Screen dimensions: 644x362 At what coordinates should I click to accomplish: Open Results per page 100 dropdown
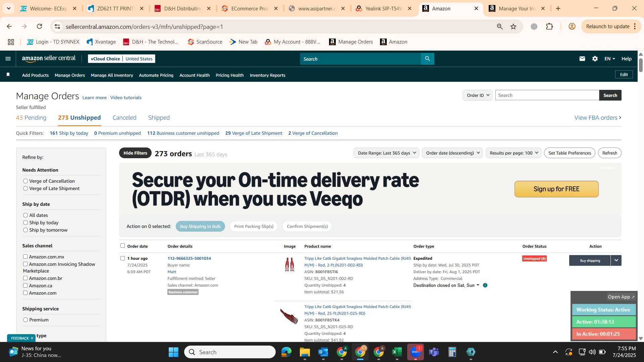click(x=513, y=153)
